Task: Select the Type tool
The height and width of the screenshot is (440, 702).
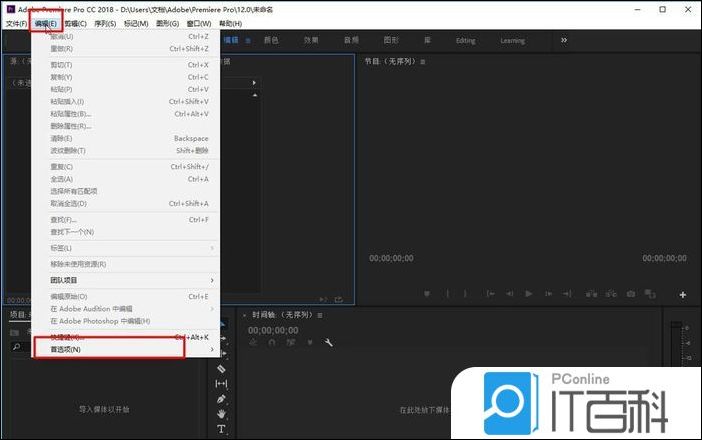Action: point(221,429)
